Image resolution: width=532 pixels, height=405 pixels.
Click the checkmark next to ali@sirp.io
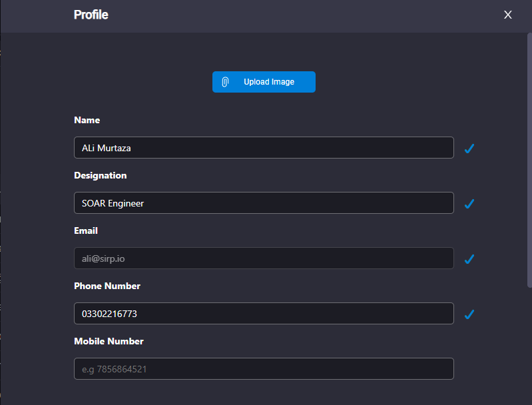coord(469,258)
